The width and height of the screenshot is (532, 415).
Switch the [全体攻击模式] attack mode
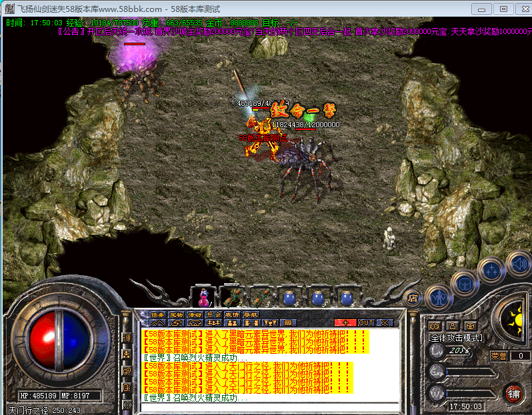coord(455,338)
